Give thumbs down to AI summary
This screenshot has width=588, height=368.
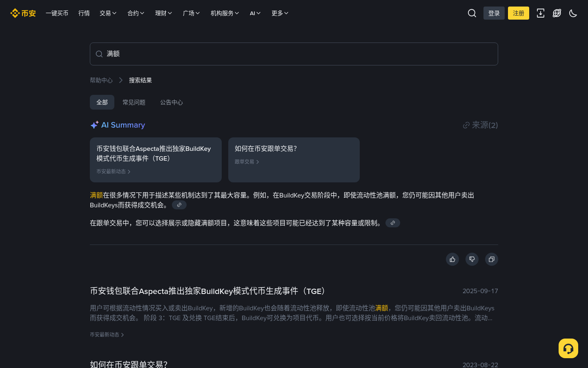[x=472, y=259]
